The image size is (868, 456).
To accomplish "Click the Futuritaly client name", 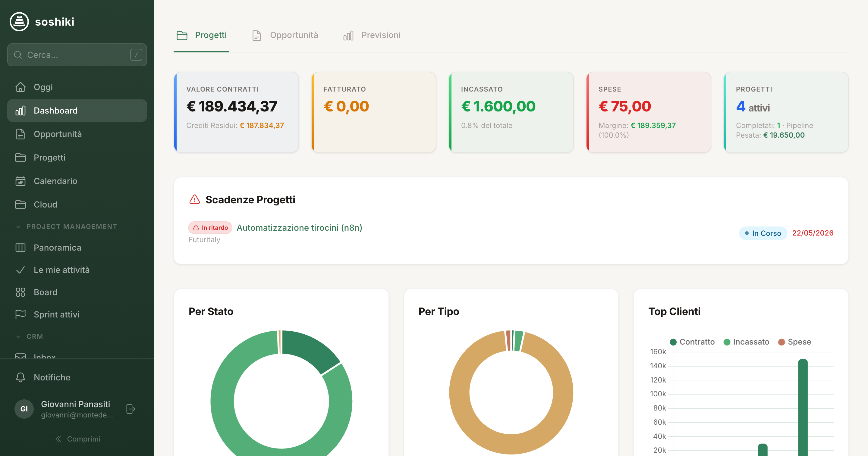I will (x=205, y=240).
